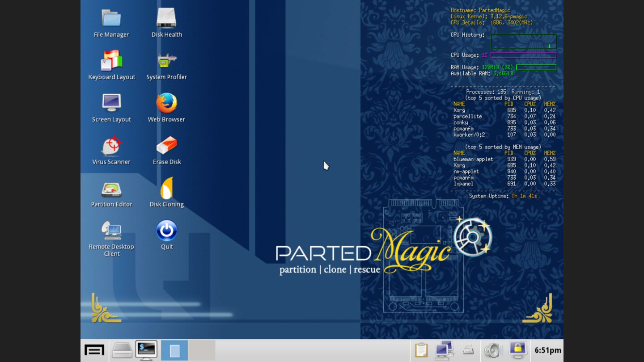Open the Parcellite clipboard manager
Image resolution: width=644 pixels, height=362 pixels.
pos(420,350)
